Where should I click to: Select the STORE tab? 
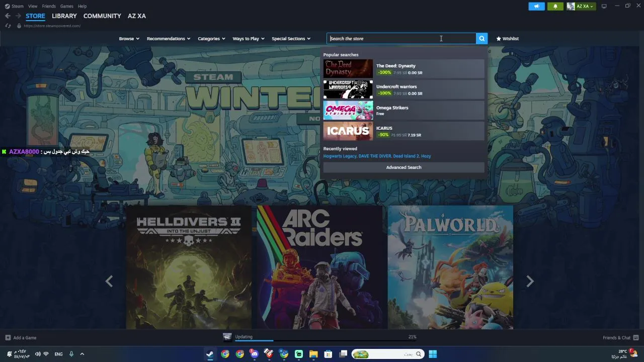click(x=35, y=16)
